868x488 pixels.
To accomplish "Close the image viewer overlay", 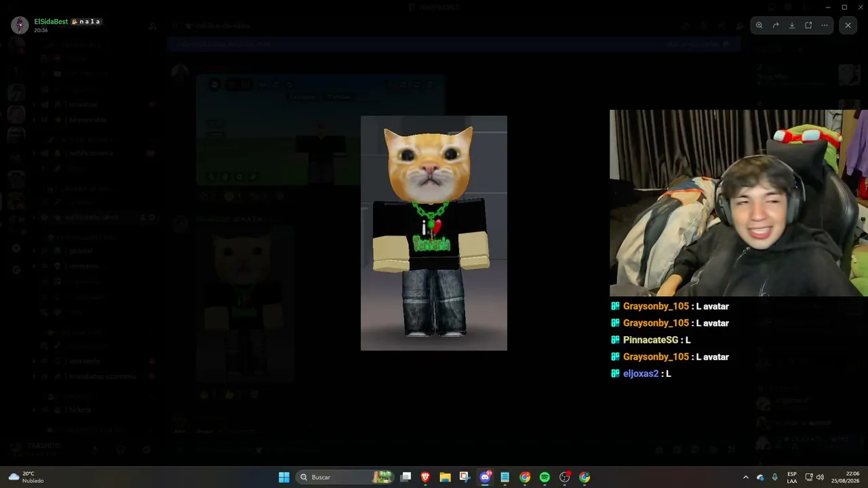I will (x=848, y=25).
